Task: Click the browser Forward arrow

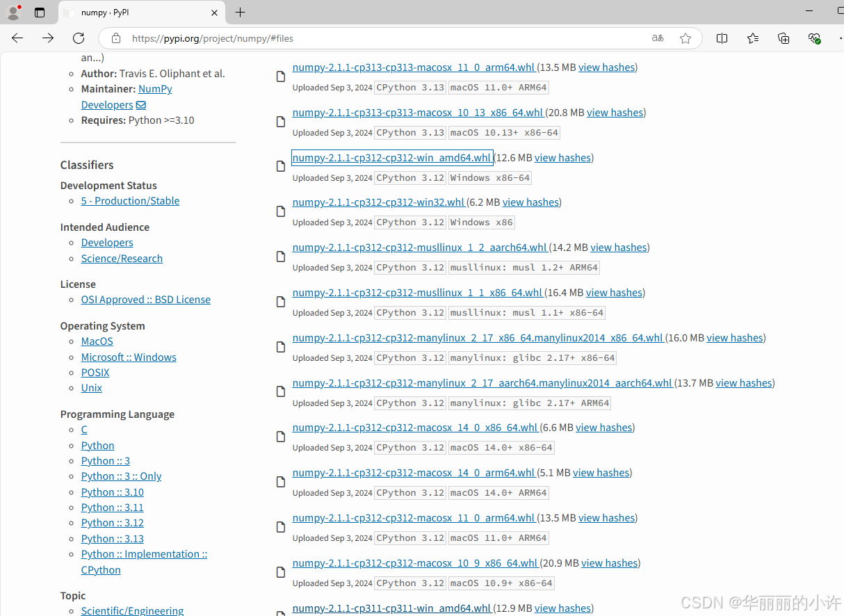Action: tap(48, 38)
